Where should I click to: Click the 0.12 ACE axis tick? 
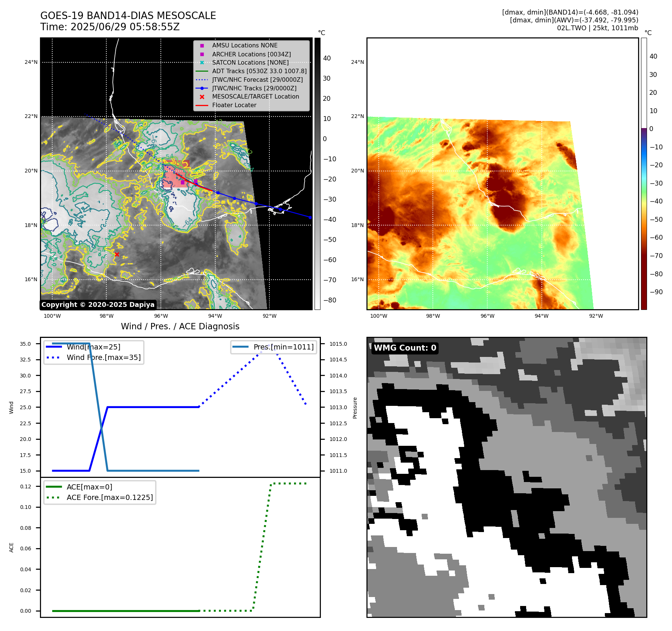click(x=26, y=487)
